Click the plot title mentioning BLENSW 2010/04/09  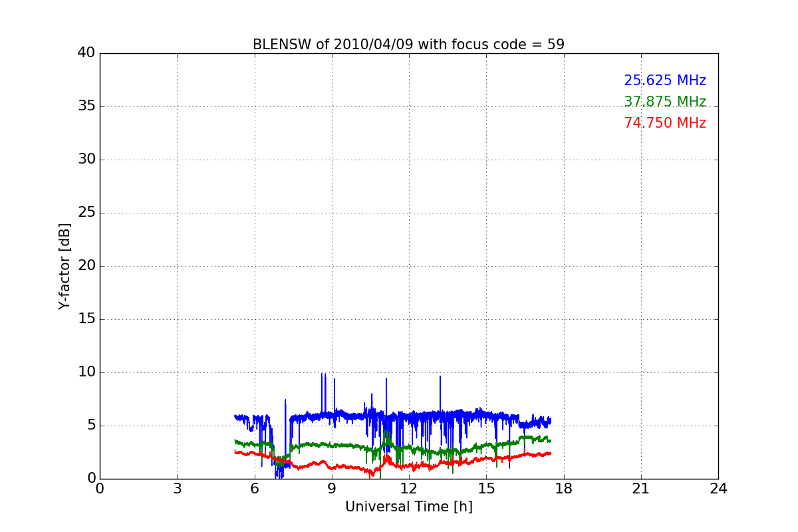pos(408,45)
